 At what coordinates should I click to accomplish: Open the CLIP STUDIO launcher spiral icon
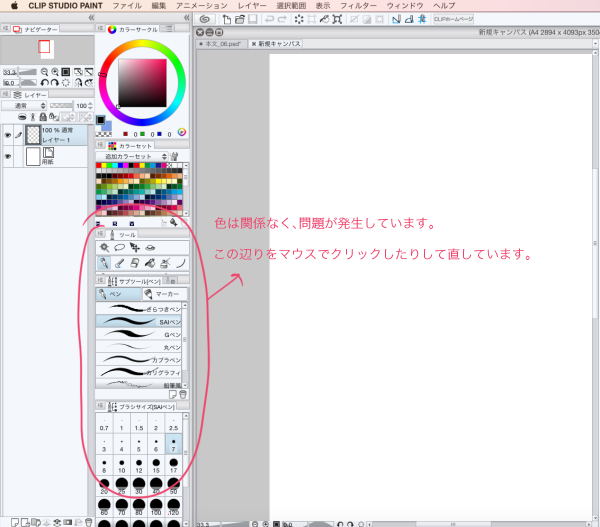pos(205,19)
